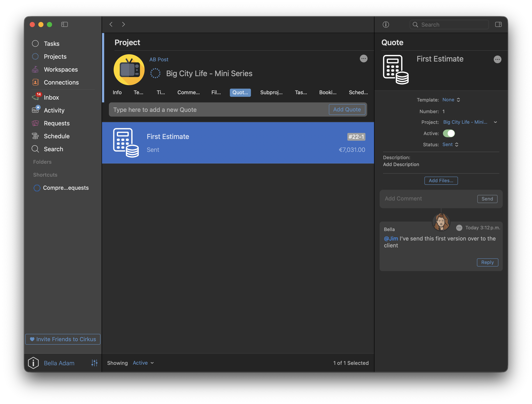Screen dimensions: 532x404
Task: Open Workspaces from the sidebar
Action: point(61,69)
